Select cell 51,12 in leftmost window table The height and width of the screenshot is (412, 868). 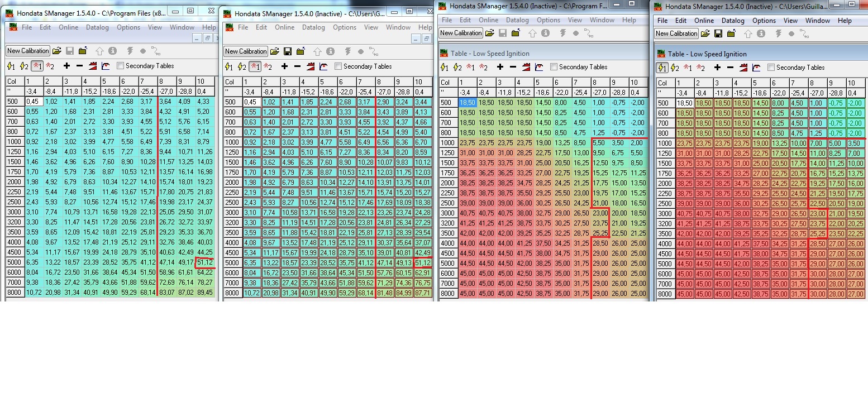(x=204, y=262)
